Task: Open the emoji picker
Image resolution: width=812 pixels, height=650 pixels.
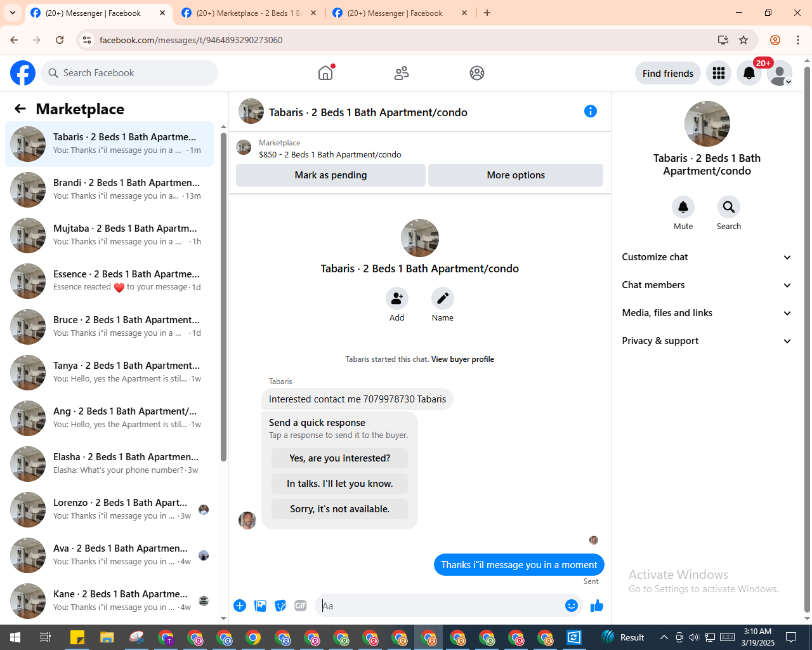Action: coord(572,606)
